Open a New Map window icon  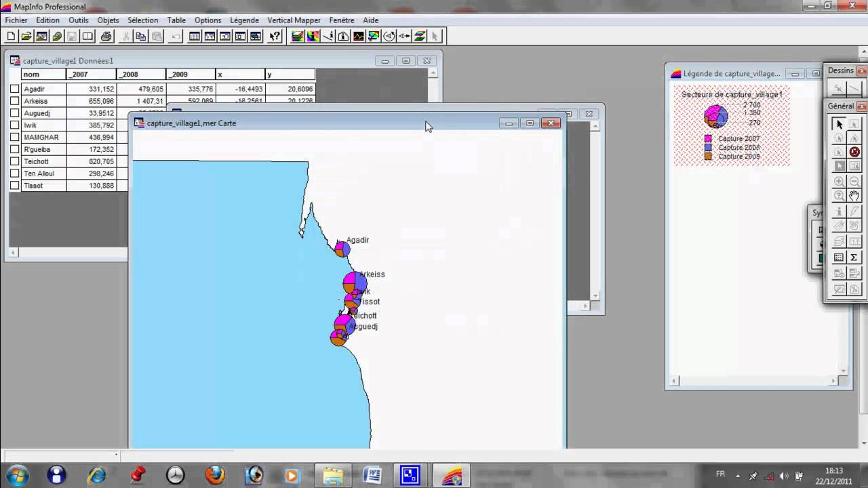coord(210,37)
